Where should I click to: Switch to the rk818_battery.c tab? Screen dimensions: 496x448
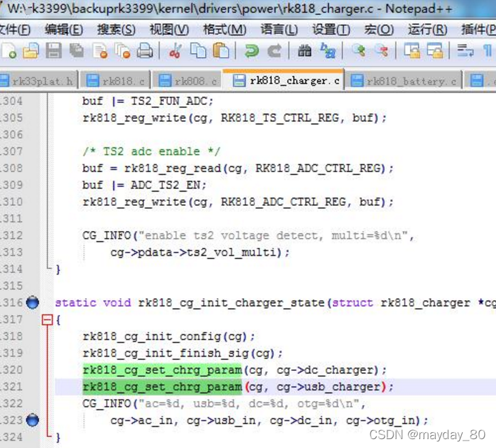(x=404, y=81)
